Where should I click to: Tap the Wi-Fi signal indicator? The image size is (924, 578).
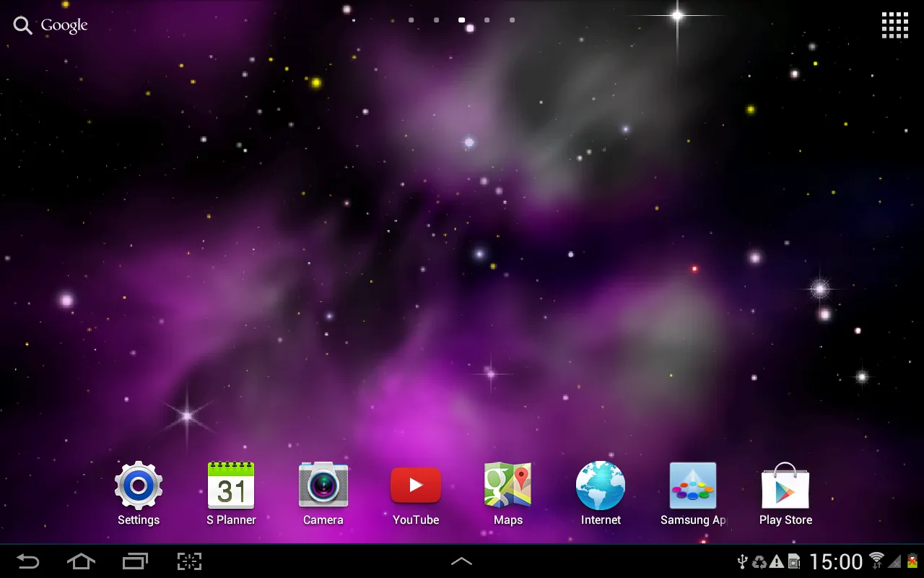(877, 561)
